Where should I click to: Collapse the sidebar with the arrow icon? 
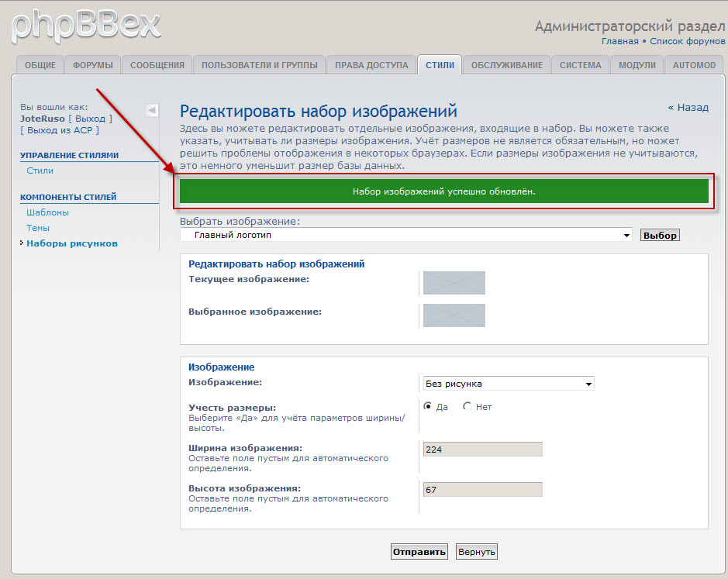point(152,110)
